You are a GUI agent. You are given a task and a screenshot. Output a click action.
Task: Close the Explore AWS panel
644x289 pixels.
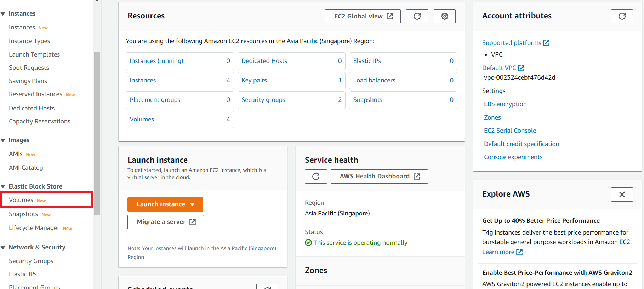coord(622,195)
